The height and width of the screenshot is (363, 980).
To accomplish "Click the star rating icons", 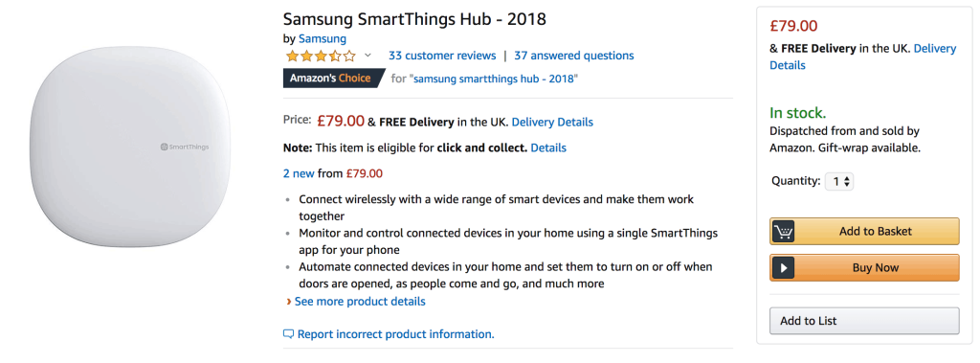I will coord(321,56).
